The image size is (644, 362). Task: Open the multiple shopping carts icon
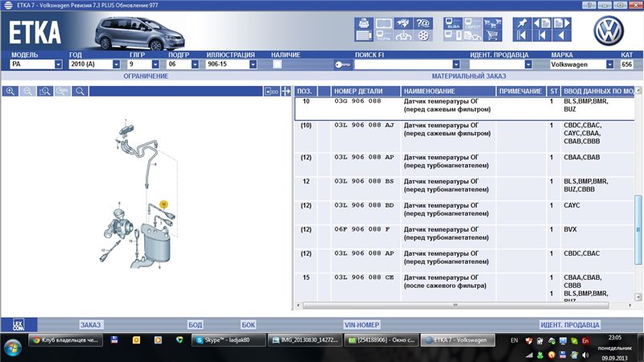click(492, 23)
